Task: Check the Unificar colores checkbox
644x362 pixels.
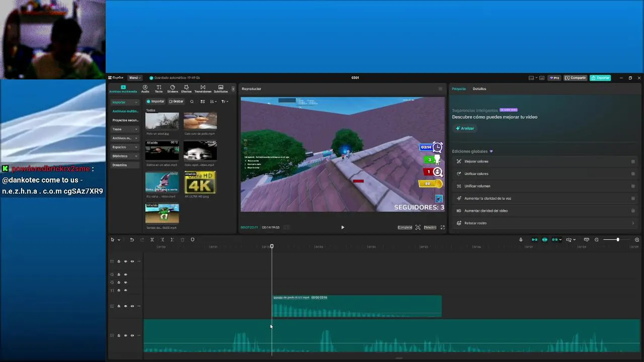Action: [x=633, y=174]
